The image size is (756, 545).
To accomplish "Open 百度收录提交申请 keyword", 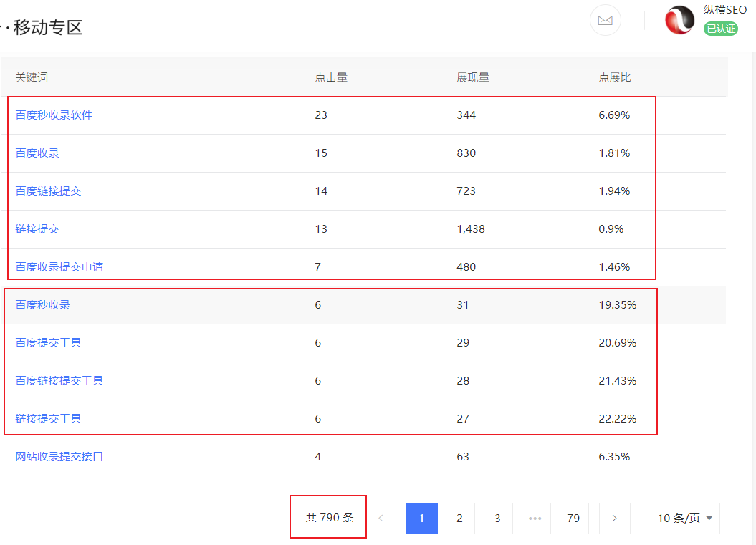I will (59, 267).
